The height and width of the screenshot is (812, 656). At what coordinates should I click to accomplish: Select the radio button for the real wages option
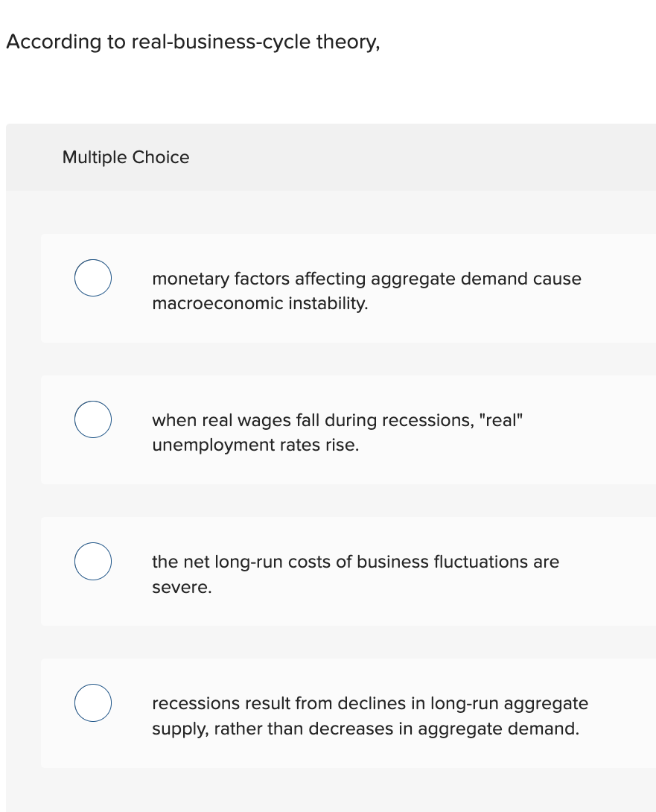(x=92, y=419)
